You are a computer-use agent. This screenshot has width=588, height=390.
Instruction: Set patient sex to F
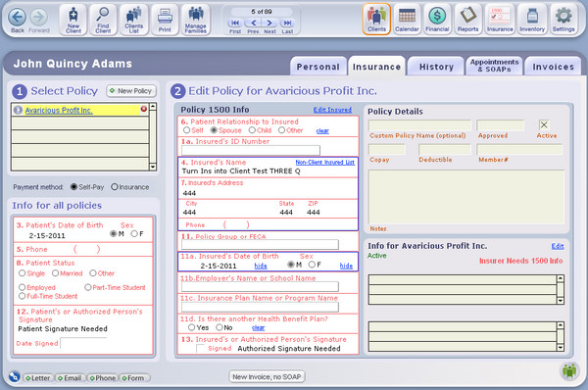tap(134, 233)
